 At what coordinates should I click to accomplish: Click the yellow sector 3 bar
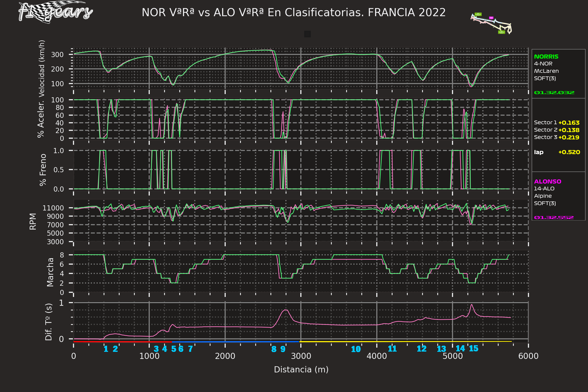(405, 342)
